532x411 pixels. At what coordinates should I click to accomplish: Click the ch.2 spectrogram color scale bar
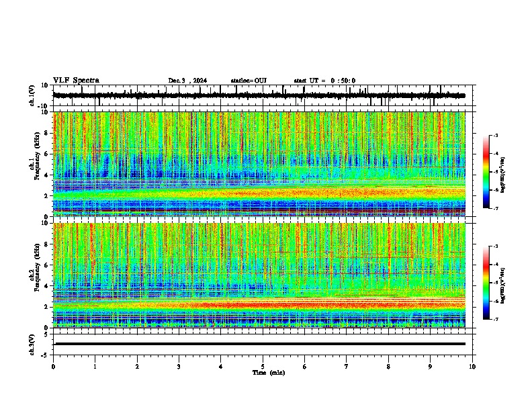[486, 283]
